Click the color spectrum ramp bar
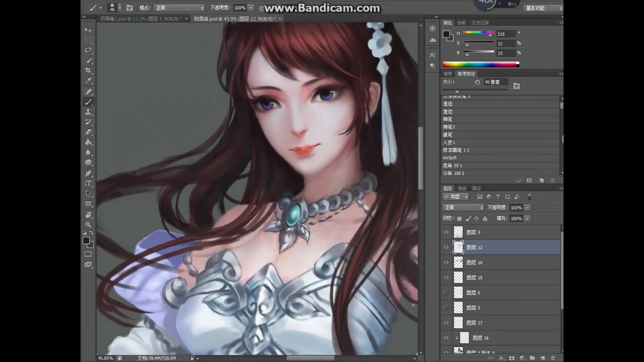 480,64
